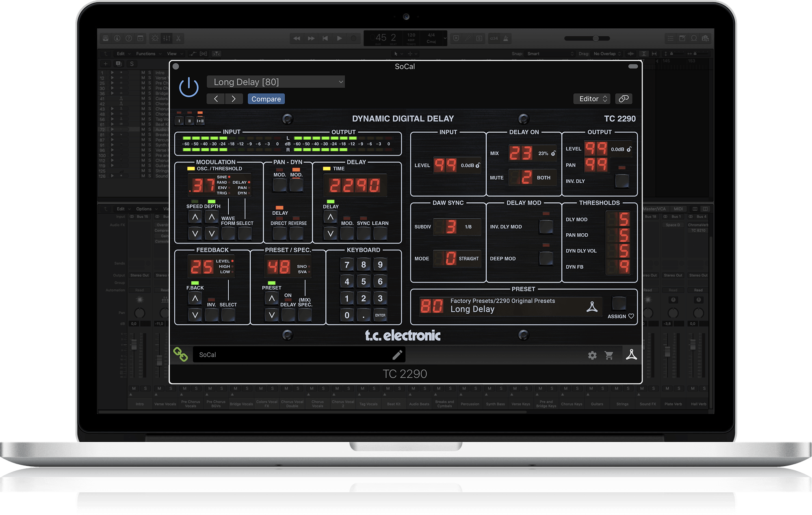812x515 pixels.
Task: Adjust the master volume slider in toolbar
Action: (595, 39)
